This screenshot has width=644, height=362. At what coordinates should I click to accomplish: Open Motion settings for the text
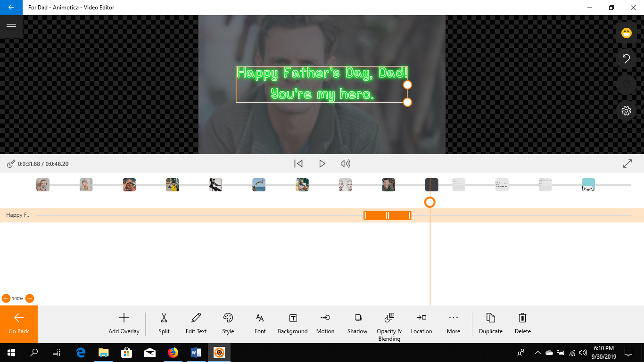(325, 324)
